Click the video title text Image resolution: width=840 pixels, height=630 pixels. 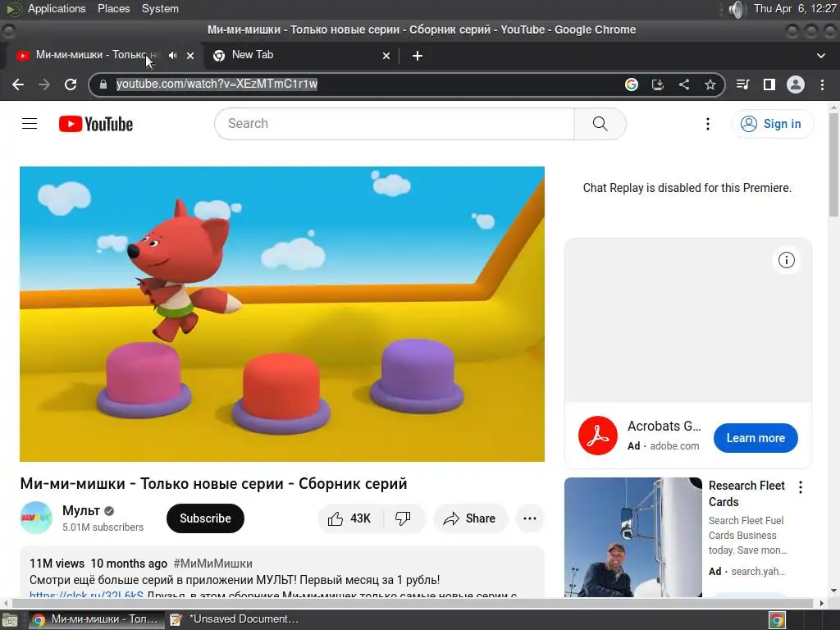pos(214,483)
